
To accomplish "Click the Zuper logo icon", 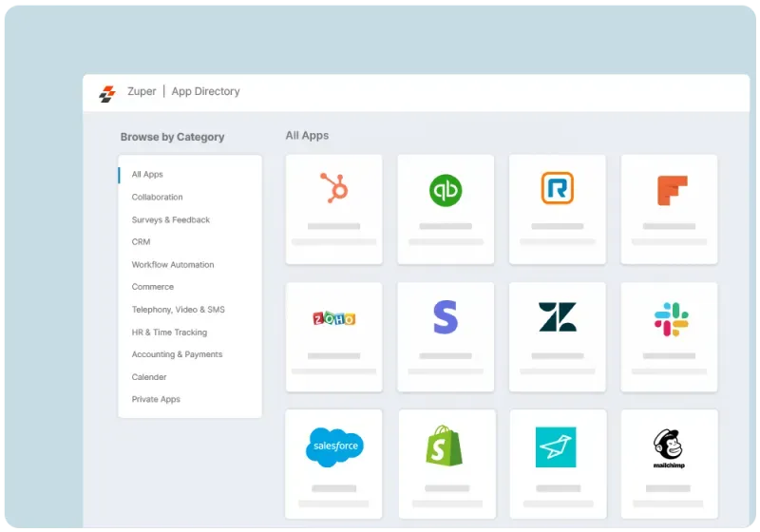I will pyautogui.click(x=107, y=93).
